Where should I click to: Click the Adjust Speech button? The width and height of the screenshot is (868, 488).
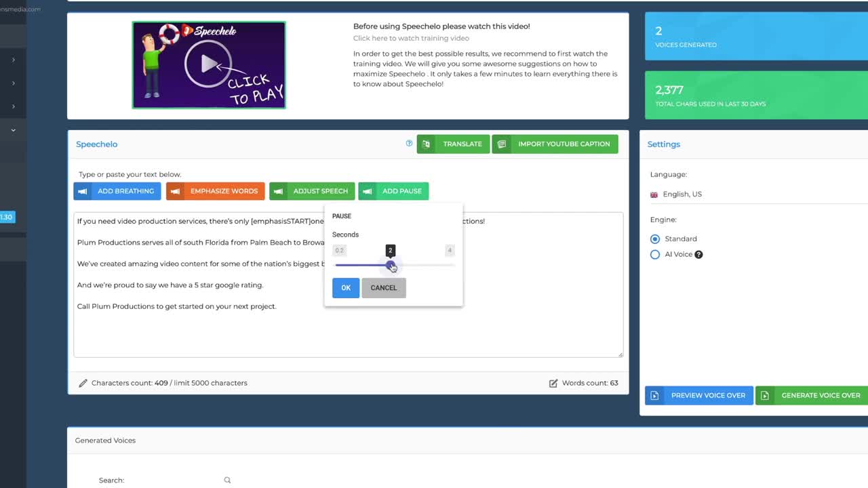[312, 191]
